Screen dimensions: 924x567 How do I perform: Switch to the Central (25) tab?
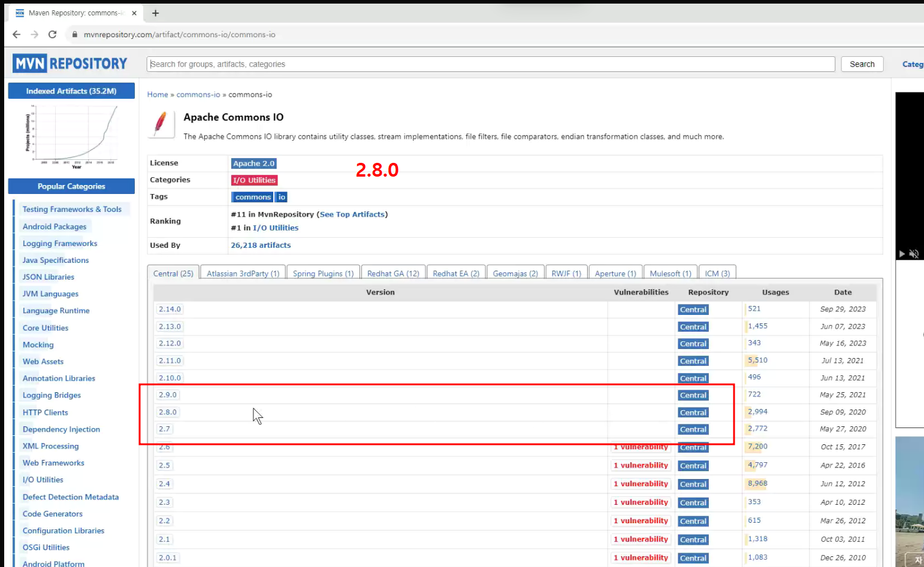pyautogui.click(x=173, y=273)
